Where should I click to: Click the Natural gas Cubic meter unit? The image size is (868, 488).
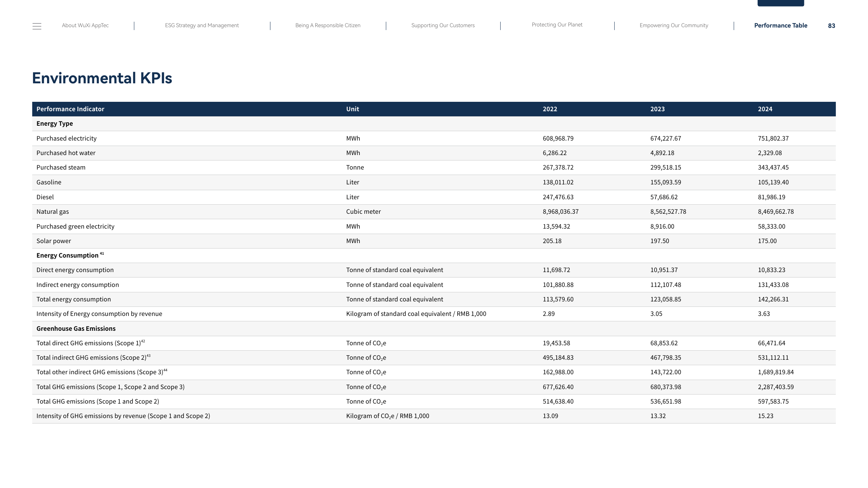[x=363, y=212]
